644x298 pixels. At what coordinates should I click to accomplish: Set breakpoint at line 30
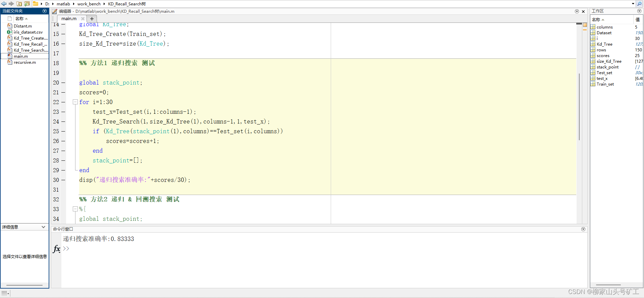(x=63, y=180)
